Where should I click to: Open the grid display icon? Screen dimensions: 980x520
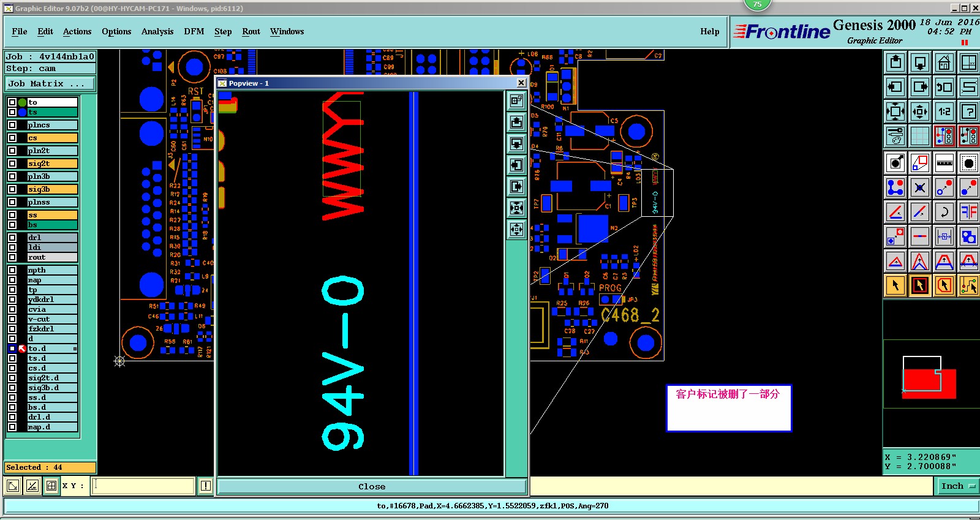(x=920, y=136)
